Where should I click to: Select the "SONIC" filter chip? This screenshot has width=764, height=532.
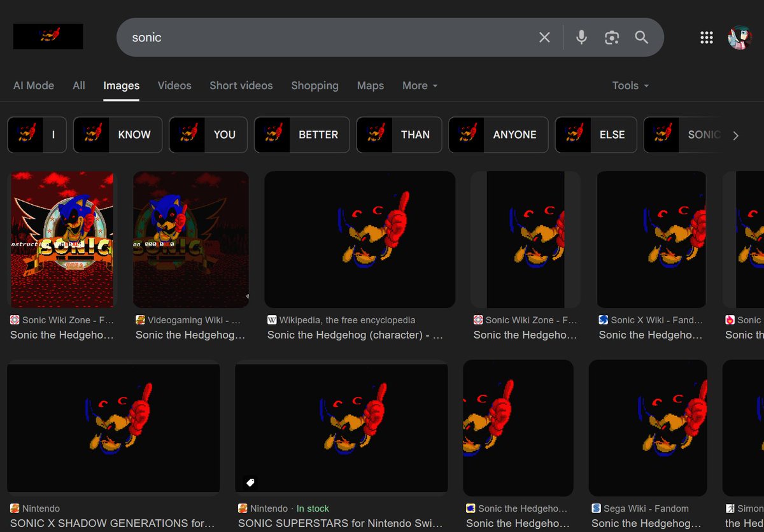pyautogui.click(x=683, y=135)
